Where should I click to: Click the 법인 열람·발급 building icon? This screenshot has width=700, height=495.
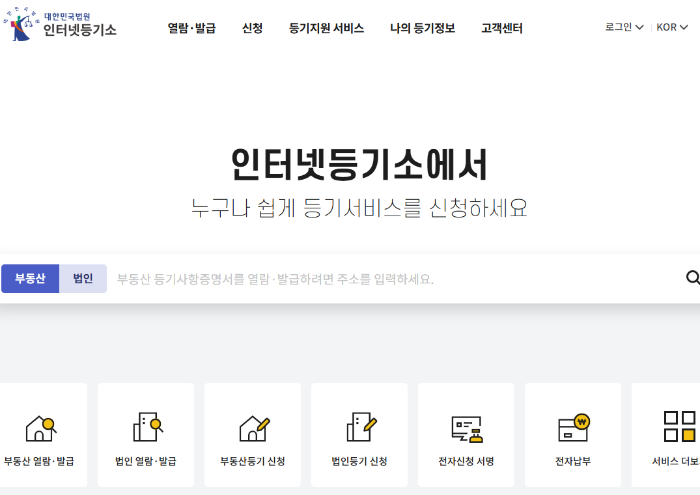tap(148, 427)
